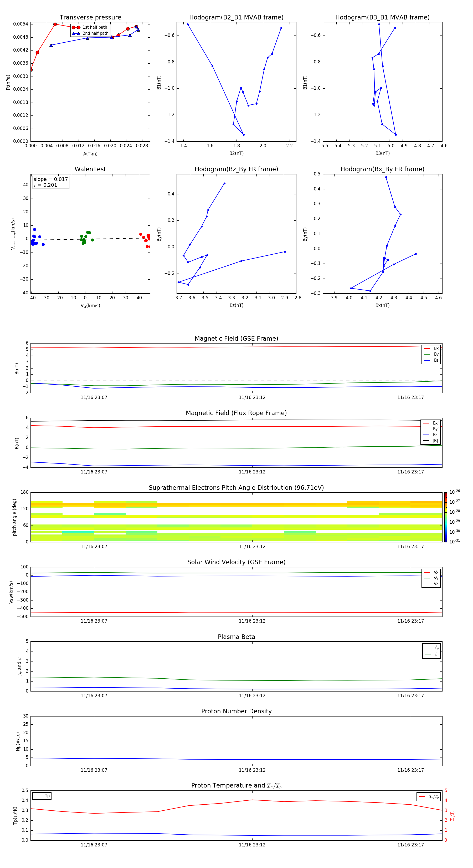Viewport: 473px width, 868px height.
Task: Click 'Np(#/cc)' y-axis label
Action: [18, 741]
